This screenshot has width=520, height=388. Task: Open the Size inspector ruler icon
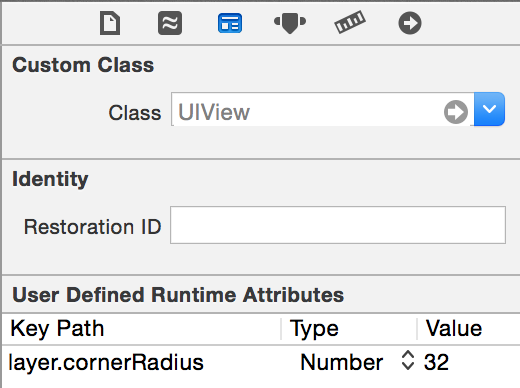coord(350,22)
